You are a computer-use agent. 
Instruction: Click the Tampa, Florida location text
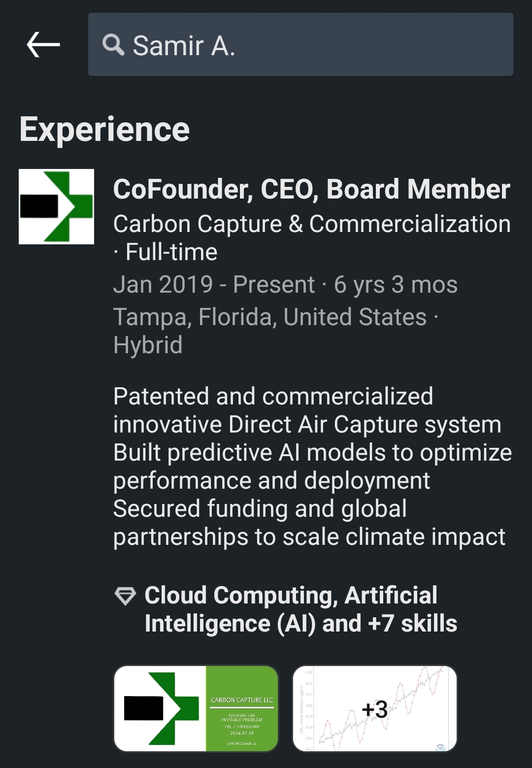pos(269,317)
